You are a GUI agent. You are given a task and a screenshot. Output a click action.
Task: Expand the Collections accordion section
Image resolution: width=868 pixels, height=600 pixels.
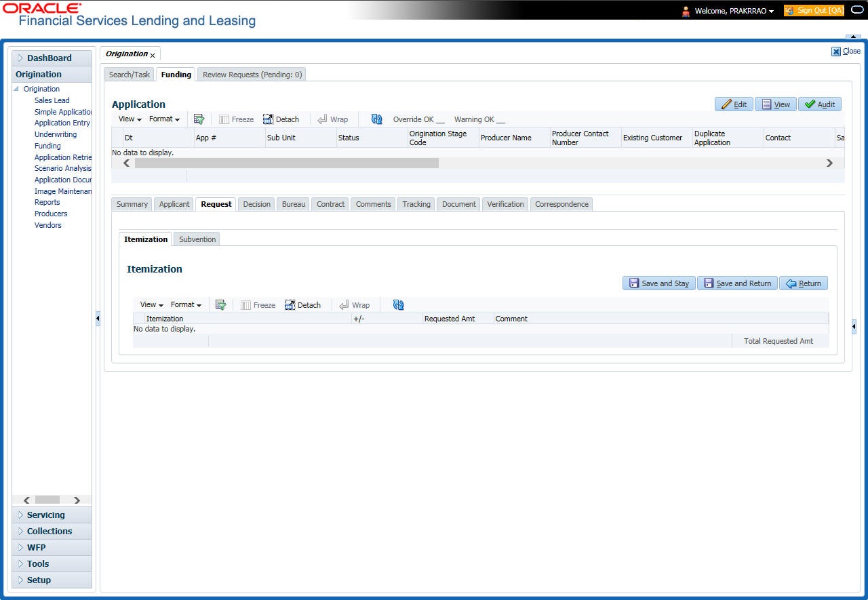pos(52,532)
